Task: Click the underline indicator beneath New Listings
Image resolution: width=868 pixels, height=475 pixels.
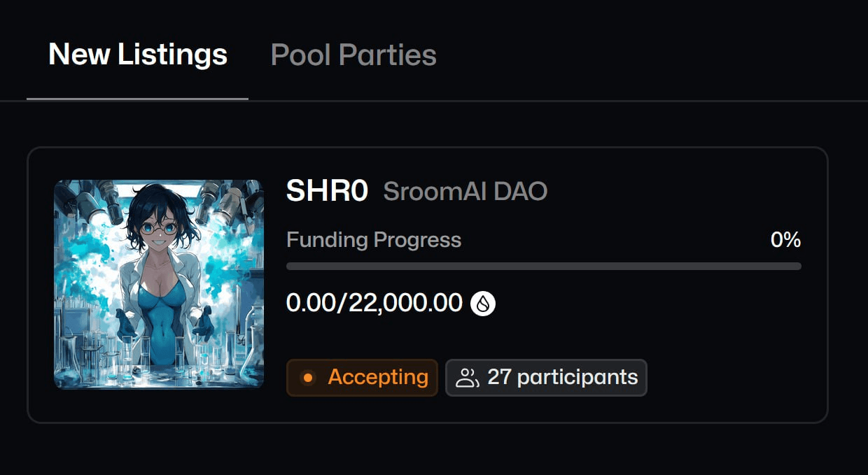Action: [137, 99]
